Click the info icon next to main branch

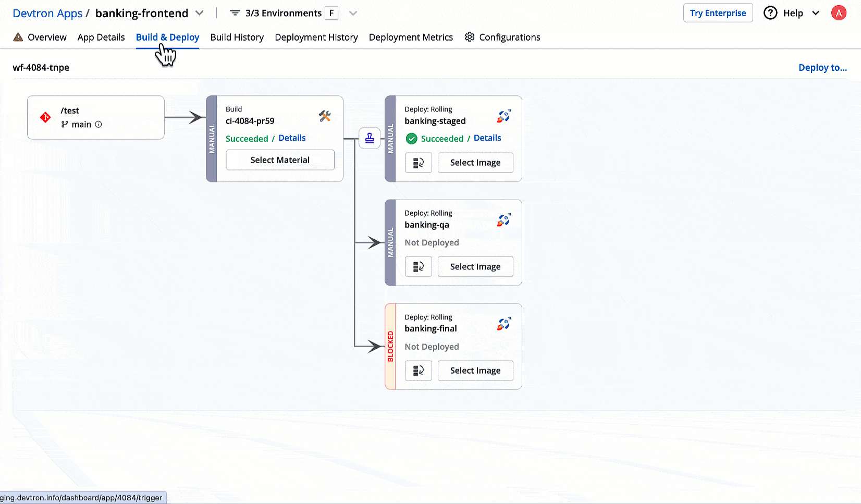99,125
